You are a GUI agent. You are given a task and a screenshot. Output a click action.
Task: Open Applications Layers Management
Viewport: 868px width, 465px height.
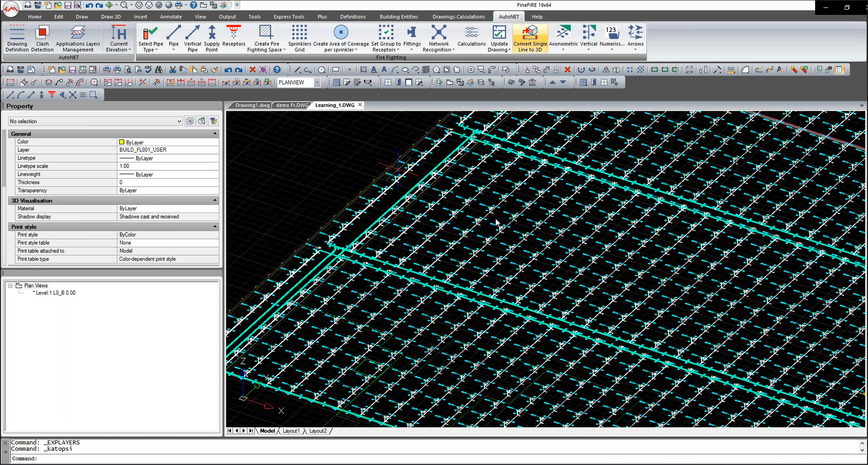[x=78, y=39]
